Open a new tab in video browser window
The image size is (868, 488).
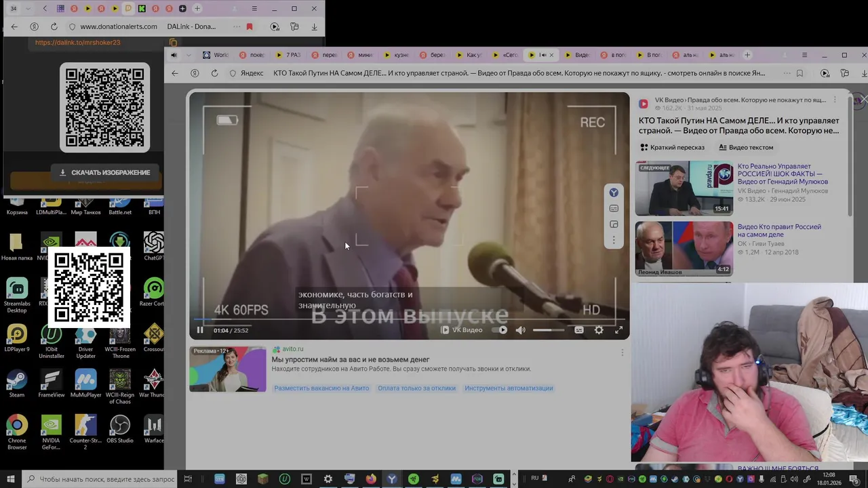[x=747, y=55]
